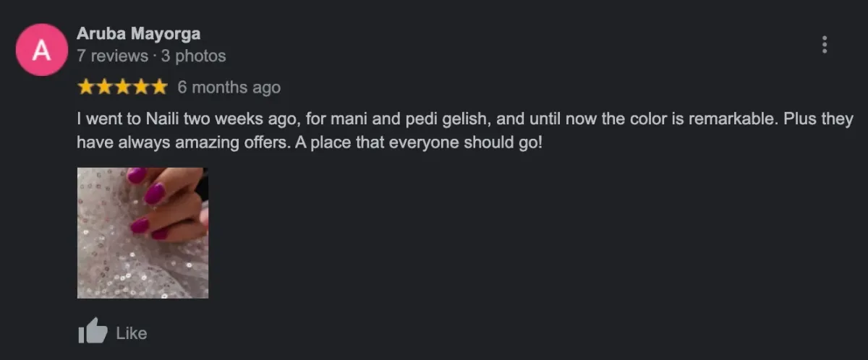Open the three-dot more options menu

coord(824,45)
